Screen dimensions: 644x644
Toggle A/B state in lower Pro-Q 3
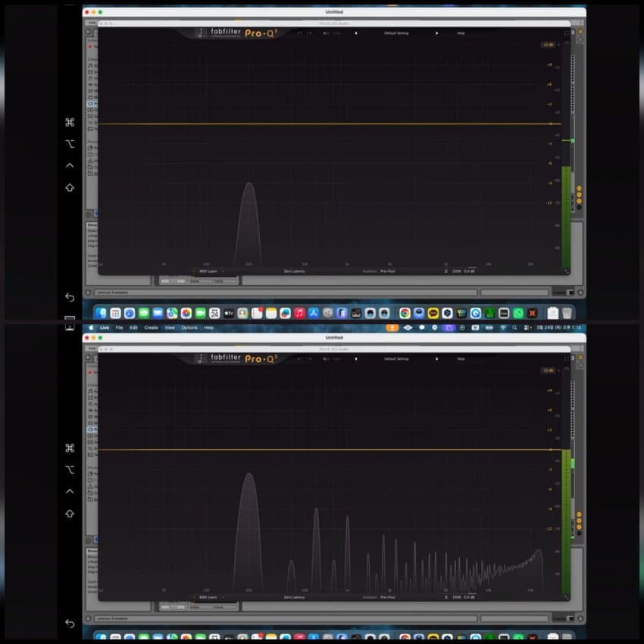(326, 358)
